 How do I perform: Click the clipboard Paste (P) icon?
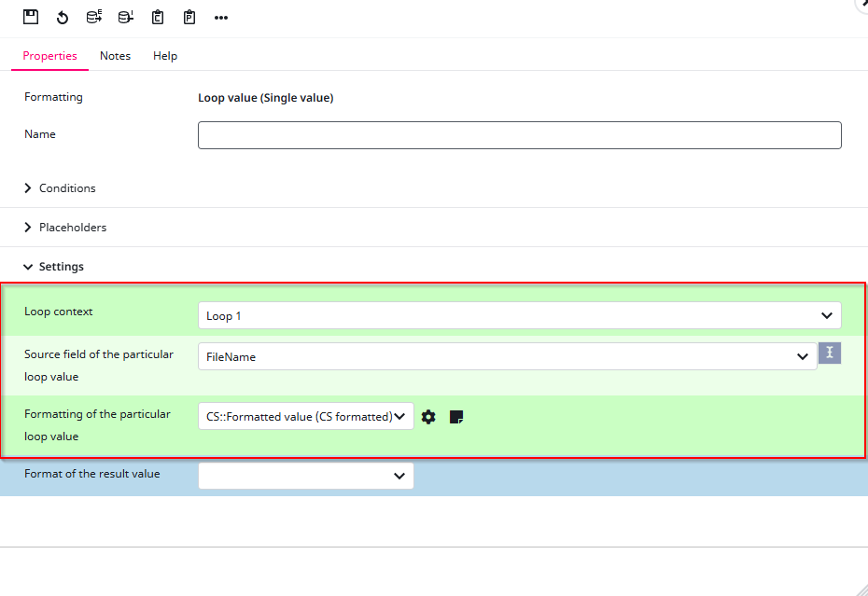click(x=189, y=17)
